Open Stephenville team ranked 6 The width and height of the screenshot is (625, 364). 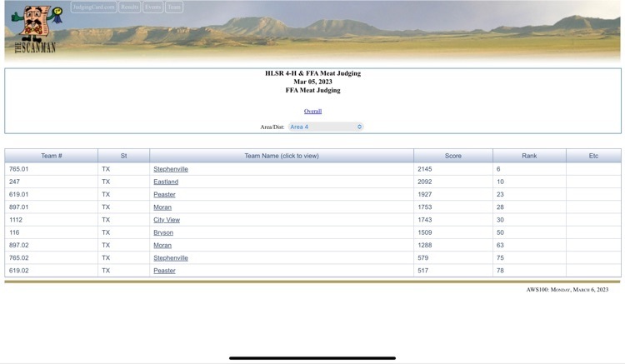tap(171, 169)
